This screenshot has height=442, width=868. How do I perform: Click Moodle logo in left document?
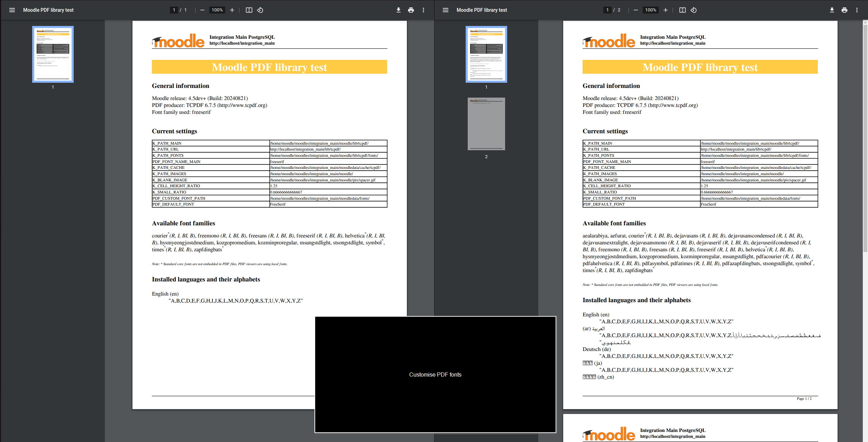(179, 41)
